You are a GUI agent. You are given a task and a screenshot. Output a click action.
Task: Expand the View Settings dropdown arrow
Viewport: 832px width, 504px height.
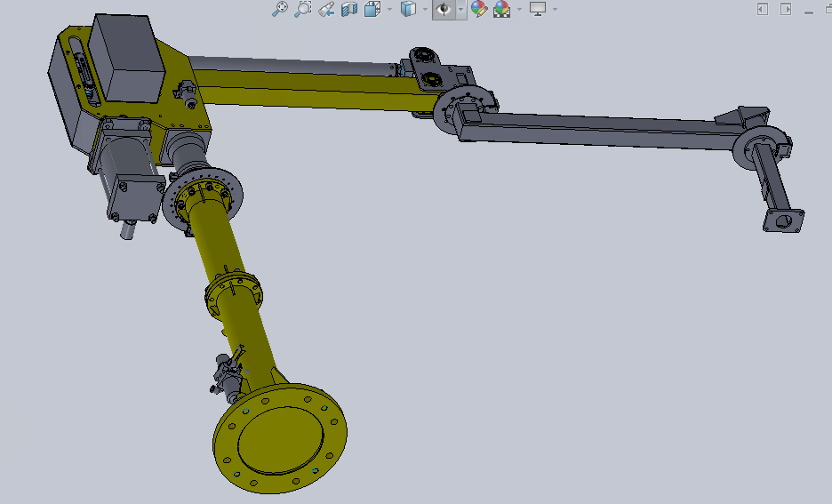pyautogui.click(x=555, y=9)
